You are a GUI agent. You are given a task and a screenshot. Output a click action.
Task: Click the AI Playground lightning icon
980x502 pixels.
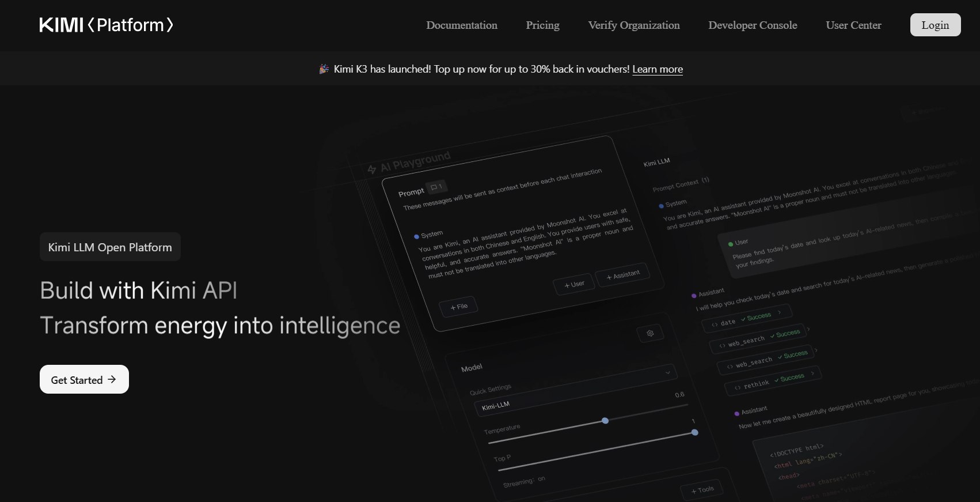[372, 169]
